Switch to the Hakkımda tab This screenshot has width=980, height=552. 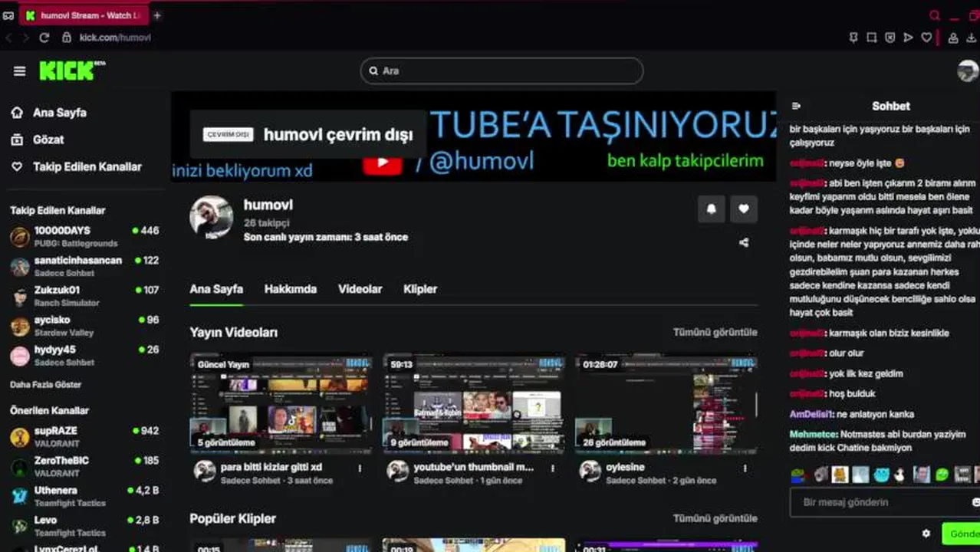point(291,289)
